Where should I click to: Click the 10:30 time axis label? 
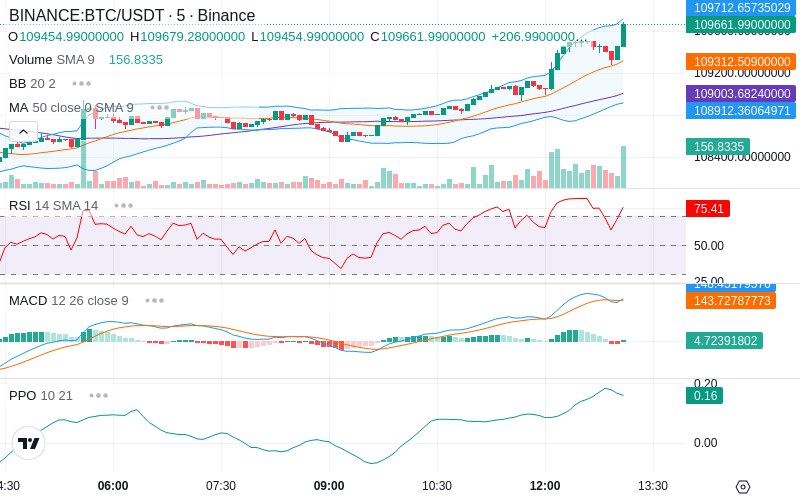[437, 486]
